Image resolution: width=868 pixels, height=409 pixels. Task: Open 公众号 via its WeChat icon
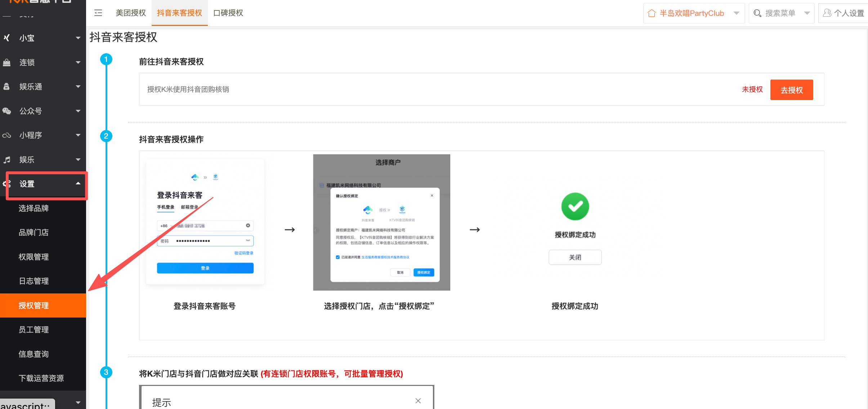click(6, 111)
